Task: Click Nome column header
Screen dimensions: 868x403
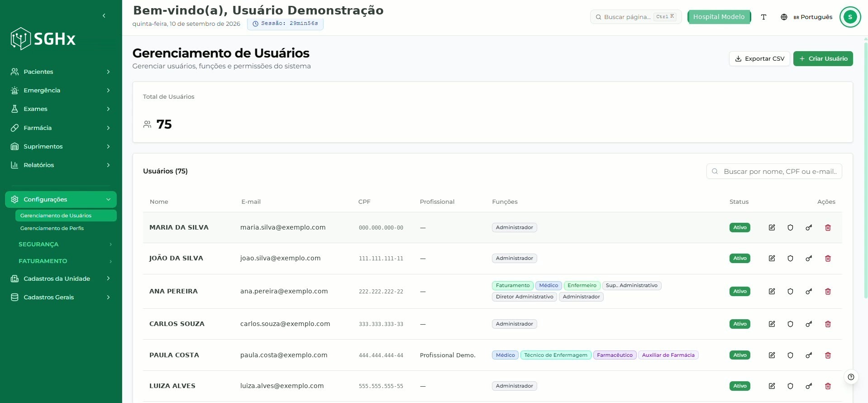Action: tap(159, 201)
